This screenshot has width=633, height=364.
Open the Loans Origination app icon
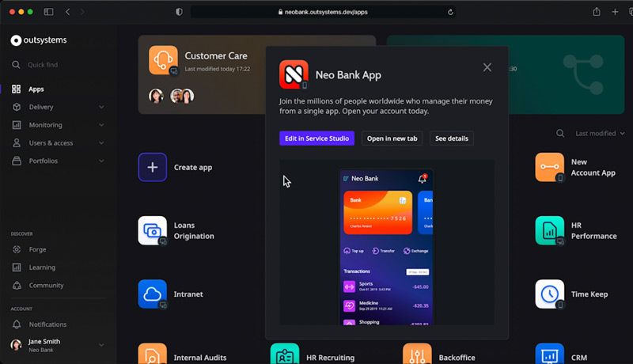(152, 230)
